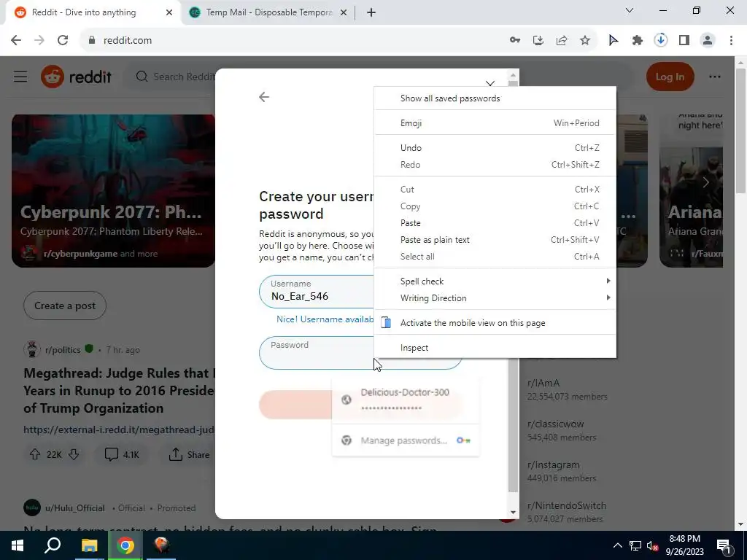Click the install app icon in address bar
Screen dimensions: 747x560
538,41
